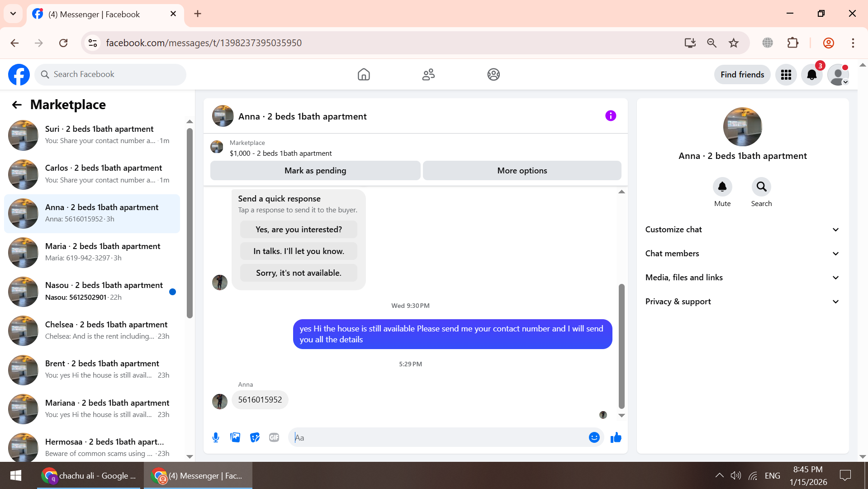
Task: Show hidden system tray icons chevron
Action: (719, 475)
